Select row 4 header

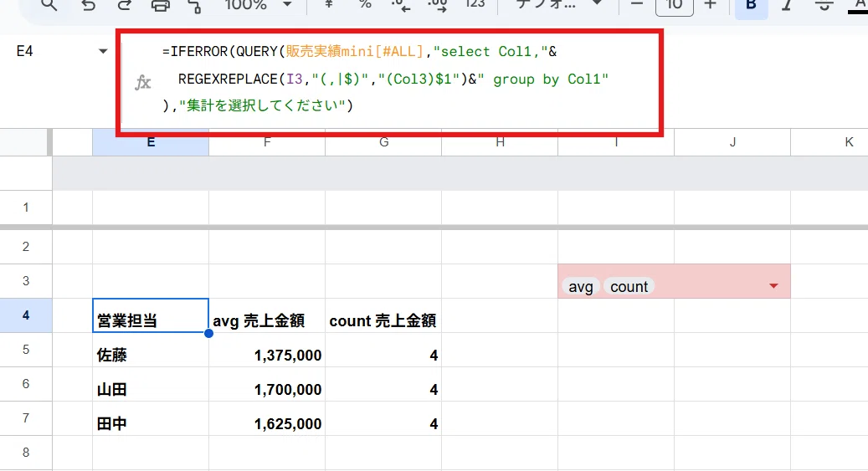(26, 315)
